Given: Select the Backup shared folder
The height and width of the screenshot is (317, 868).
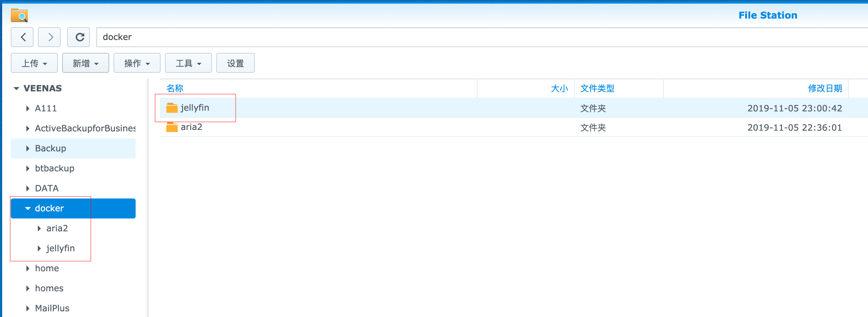Looking at the screenshot, I should tap(51, 149).
